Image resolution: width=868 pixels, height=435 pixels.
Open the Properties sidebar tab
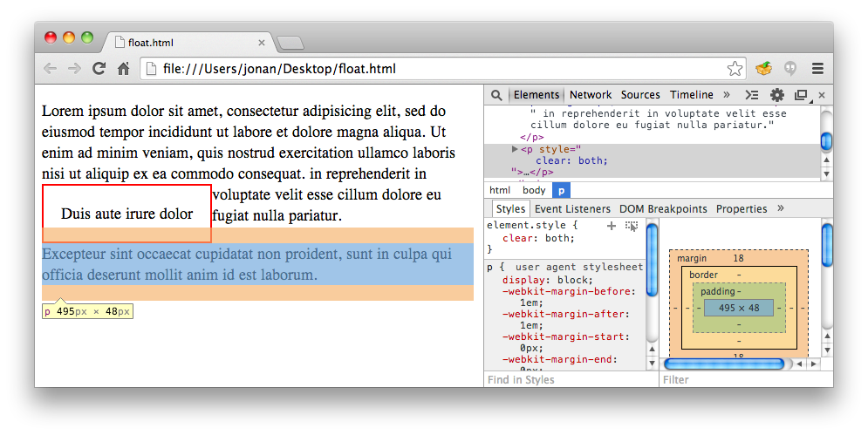(742, 208)
